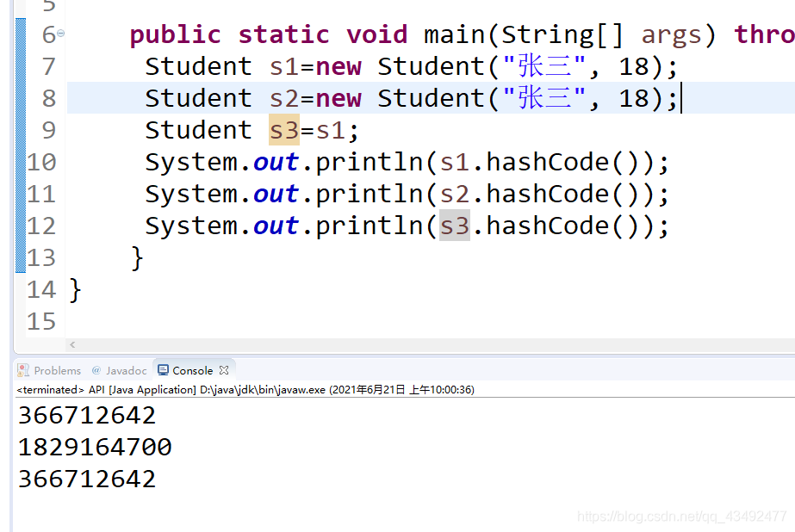This screenshot has width=795, height=532.
Task: Close the Console view with its X icon
Action: [224, 370]
